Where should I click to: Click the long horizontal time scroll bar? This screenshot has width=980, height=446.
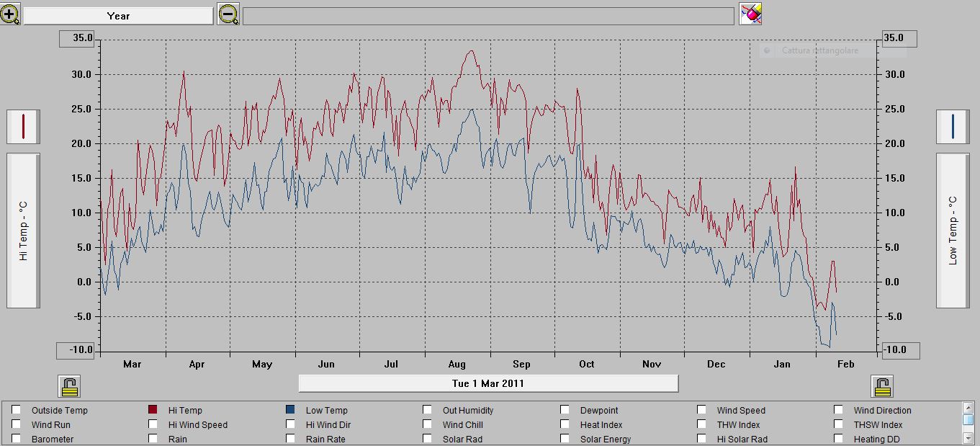click(488, 16)
